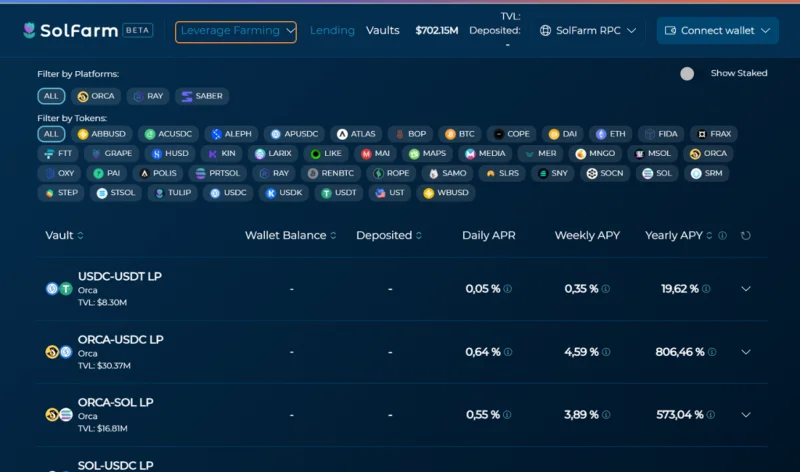Click the TULIP token icon

click(x=159, y=193)
